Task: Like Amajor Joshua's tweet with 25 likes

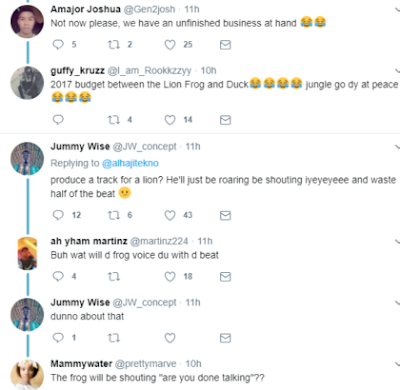Action: click(170, 45)
